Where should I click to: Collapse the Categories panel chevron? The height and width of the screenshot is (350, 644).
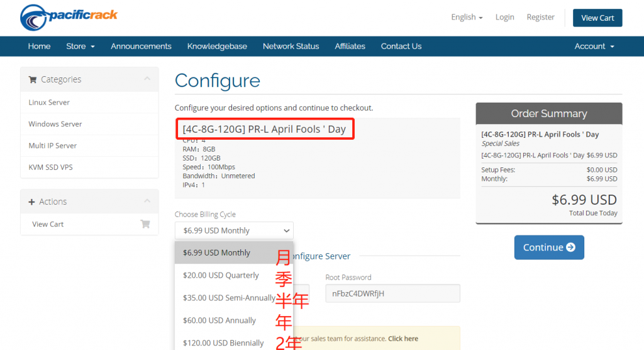(x=147, y=79)
